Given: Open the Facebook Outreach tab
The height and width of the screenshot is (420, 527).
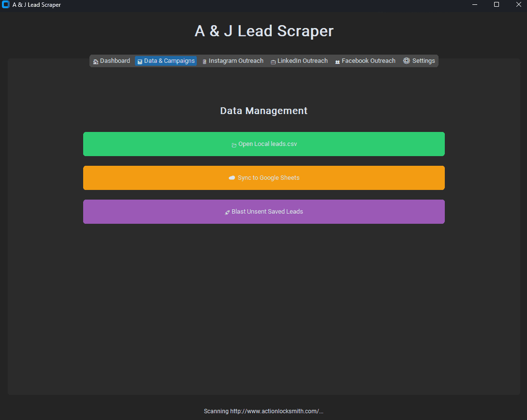Looking at the screenshot, I should pos(365,61).
